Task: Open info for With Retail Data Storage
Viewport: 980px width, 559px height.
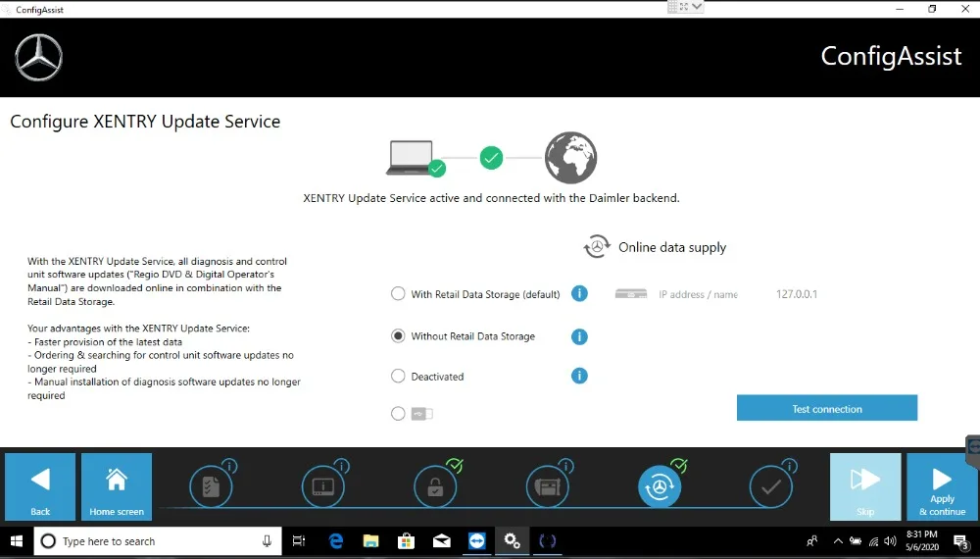Action: point(579,293)
